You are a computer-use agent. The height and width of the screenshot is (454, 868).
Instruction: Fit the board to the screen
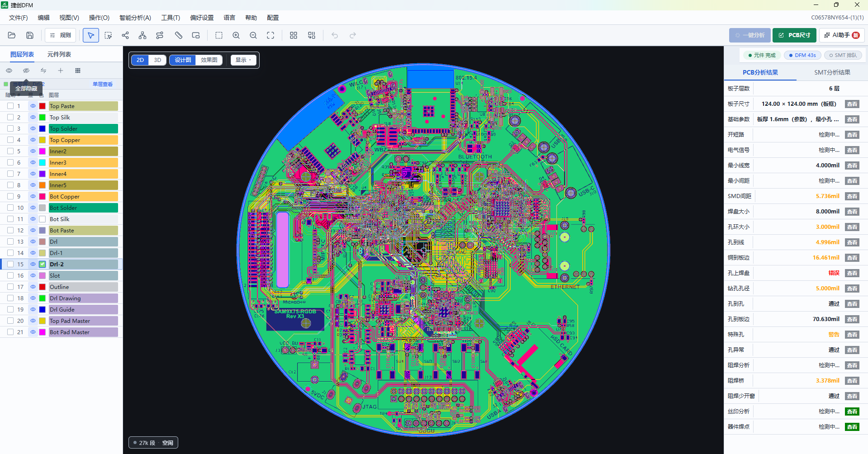click(270, 35)
